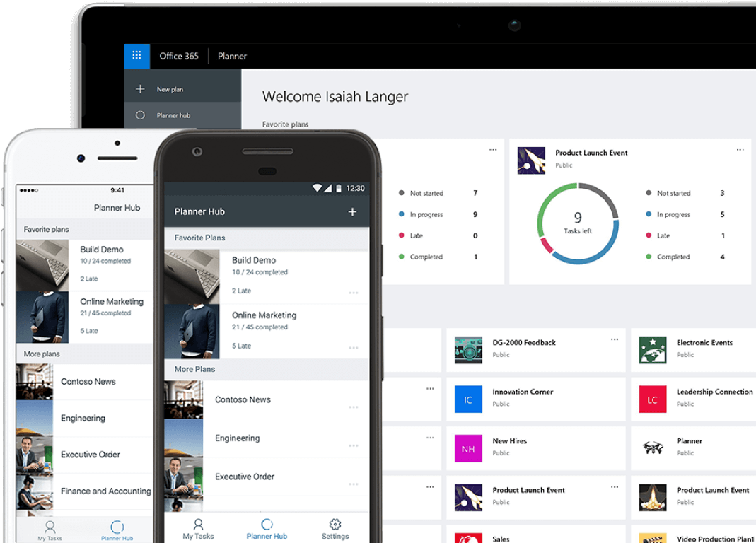The width and height of the screenshot is (756, 543).
Task: Tap the cellular signal icon in Android status bar
Action: click(x=328, y=188)
